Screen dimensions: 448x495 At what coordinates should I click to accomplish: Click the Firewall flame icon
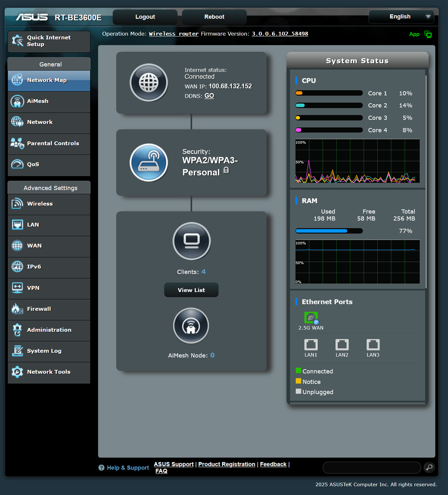pyautogui.click(x=17, y=309)
